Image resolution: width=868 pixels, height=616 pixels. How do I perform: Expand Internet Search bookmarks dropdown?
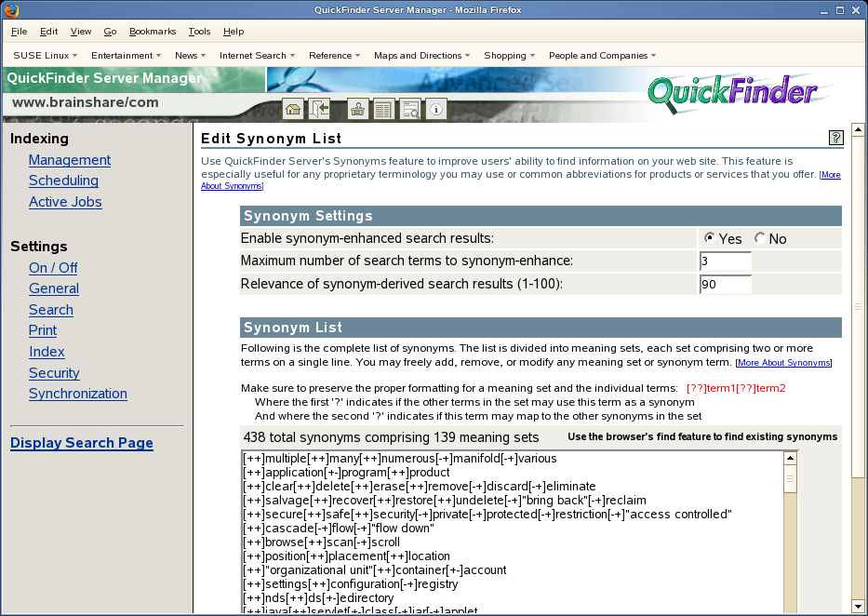tap(258, 55)
